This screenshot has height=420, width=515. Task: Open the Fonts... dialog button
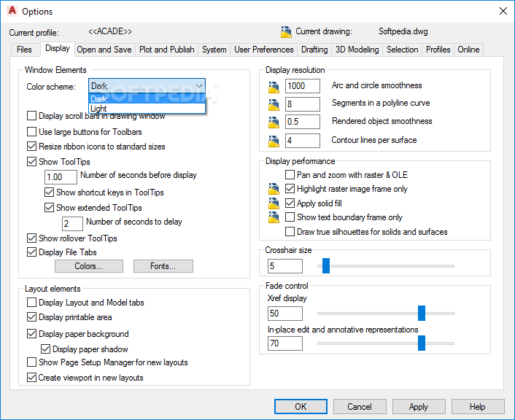pos(163,266)
